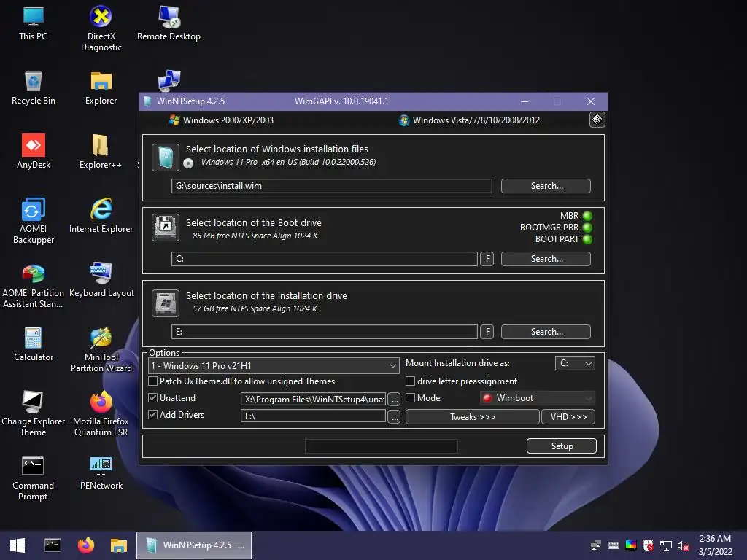Click the Unattend file path field

pyautogui.click(x=313, y=399)
